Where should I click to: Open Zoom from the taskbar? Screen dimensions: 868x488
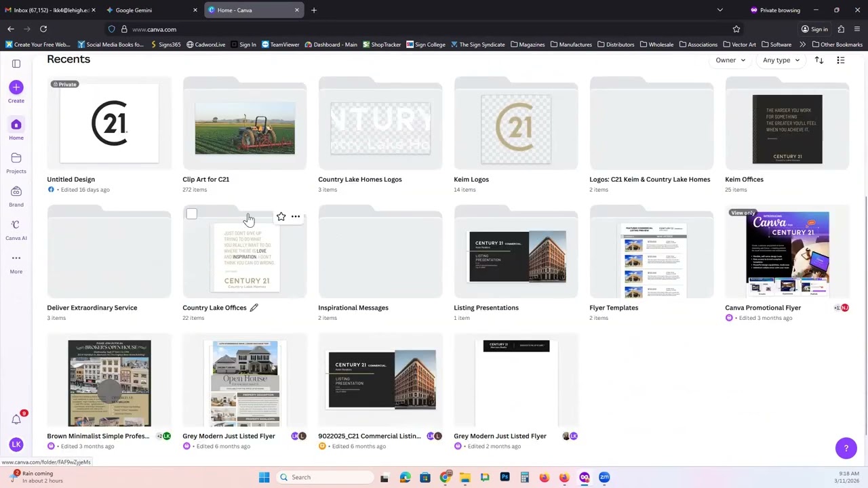pyautogui.click(x=604, y=477)
